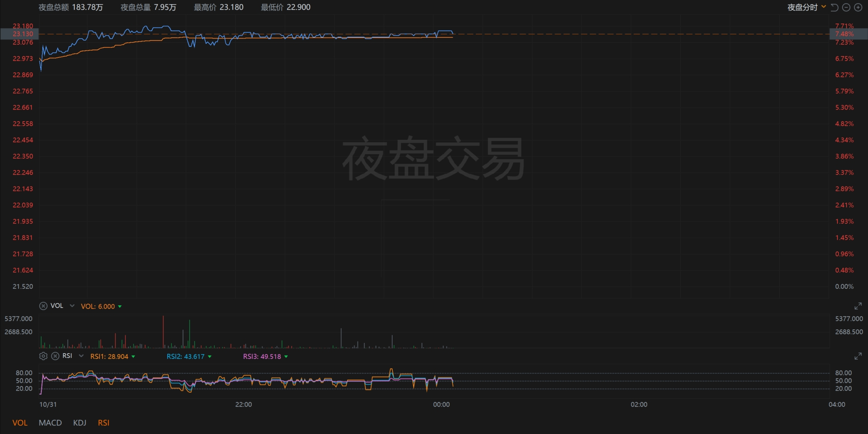Click the 10/31 date axis label
Screen dimensions: 868x434
[x=48, y=404]
